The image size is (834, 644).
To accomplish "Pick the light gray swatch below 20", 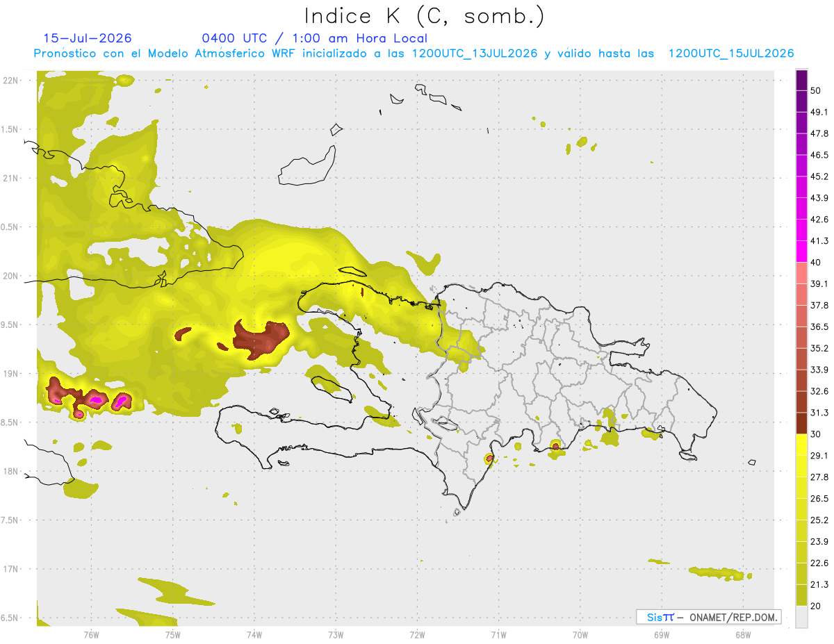I will pos(801,617).
